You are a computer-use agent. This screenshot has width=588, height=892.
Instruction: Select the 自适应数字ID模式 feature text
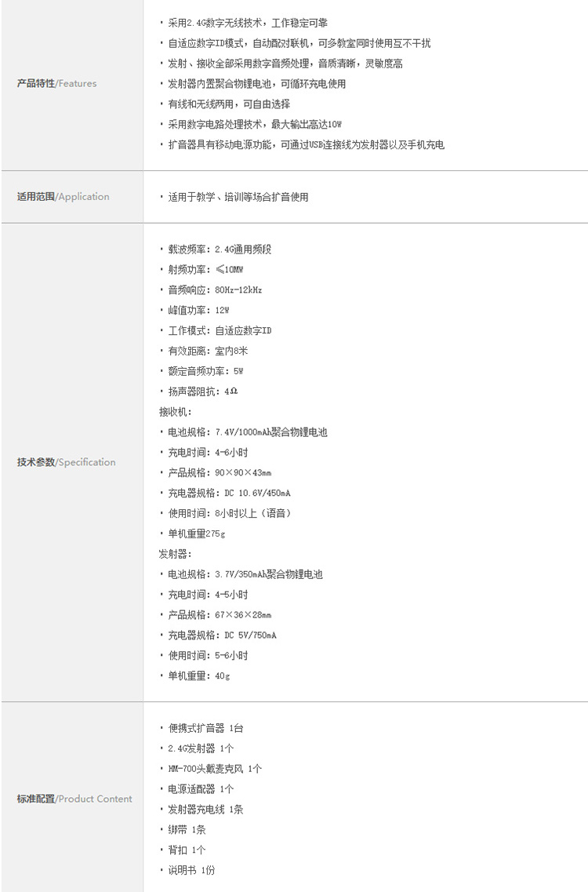[299, 43]
